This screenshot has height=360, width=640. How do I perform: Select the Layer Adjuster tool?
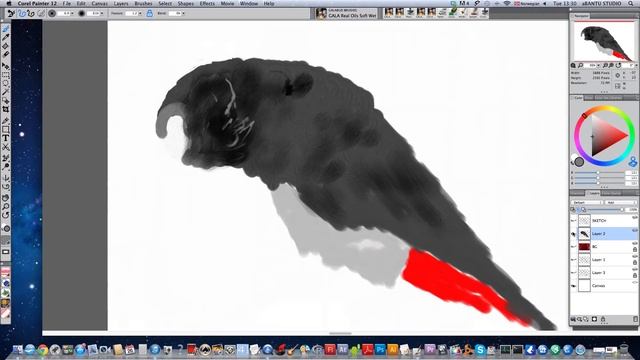click(x=6, y=66)
